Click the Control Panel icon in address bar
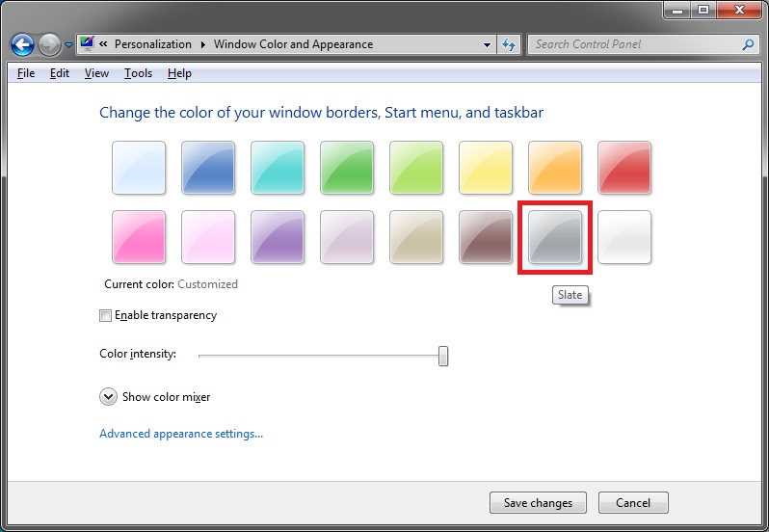769x532 pixels. [88, 44]
